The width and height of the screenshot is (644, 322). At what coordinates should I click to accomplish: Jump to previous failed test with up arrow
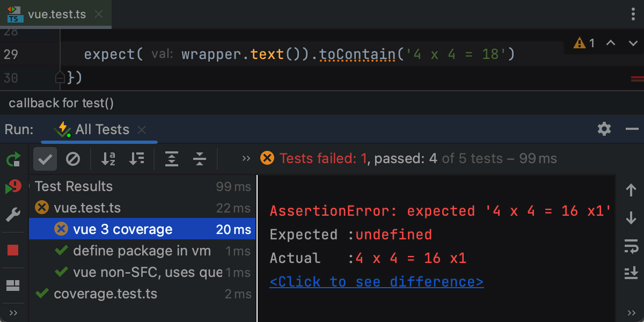point(631,189)
